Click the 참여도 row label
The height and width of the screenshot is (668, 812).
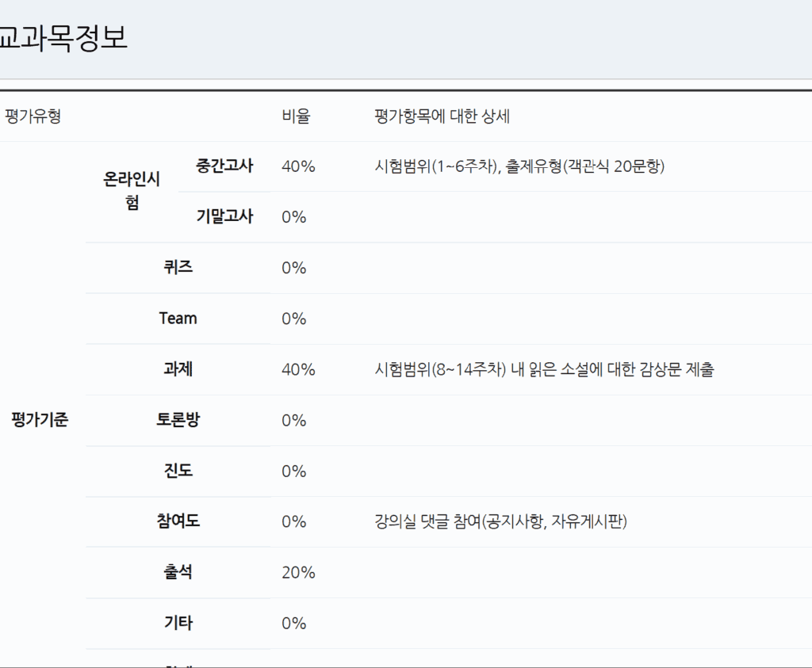178,521
